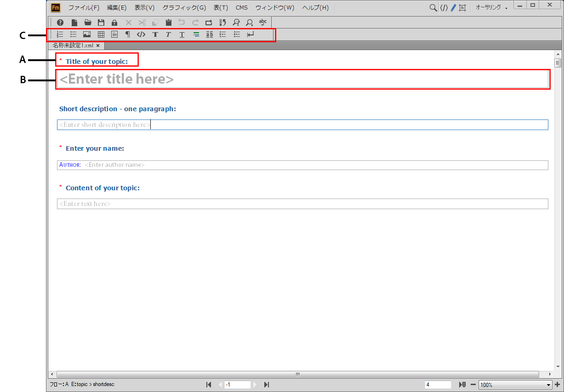
Task: Switch to code view using the </> icon
Action: coord(141,34)
